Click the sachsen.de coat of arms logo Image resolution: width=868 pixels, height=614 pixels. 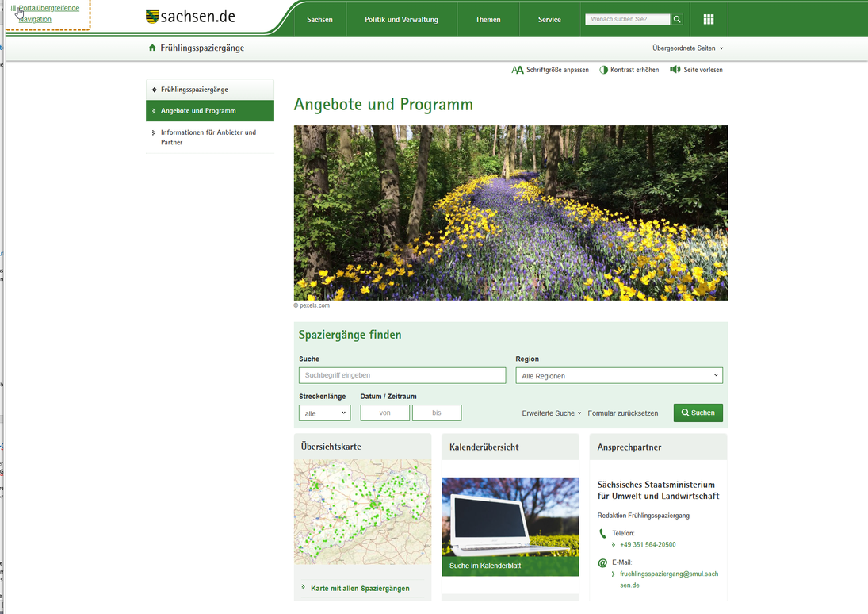pos(152,17)
